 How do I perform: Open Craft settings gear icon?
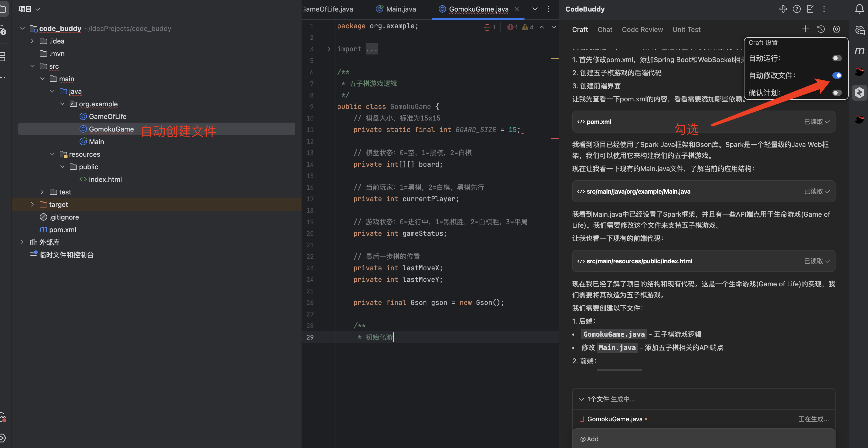[836, 29]
